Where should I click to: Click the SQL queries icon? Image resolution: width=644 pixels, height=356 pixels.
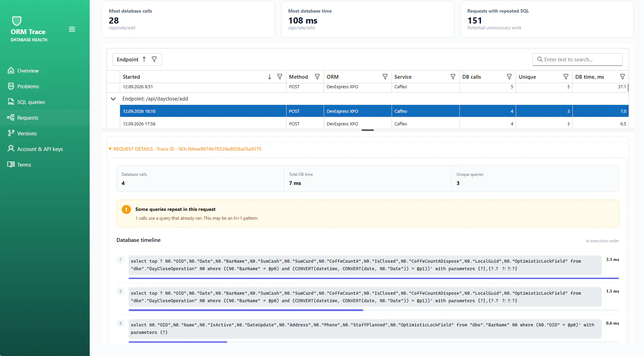11,102
